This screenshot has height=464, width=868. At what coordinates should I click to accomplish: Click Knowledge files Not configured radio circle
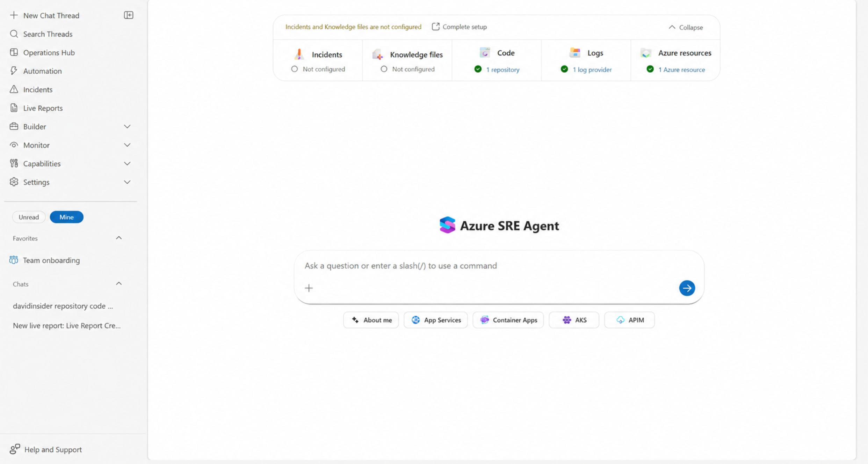tap(384, 69)
